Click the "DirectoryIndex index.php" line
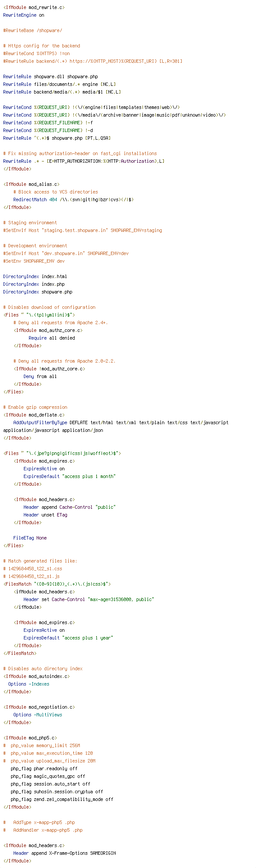The image size is (256, 868). (x=34, y=284)
